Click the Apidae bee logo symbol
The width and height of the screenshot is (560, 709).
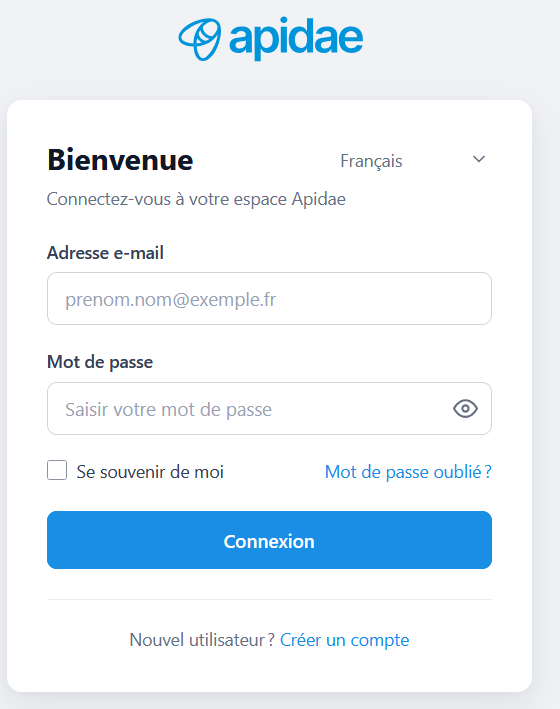coord(200,39)
